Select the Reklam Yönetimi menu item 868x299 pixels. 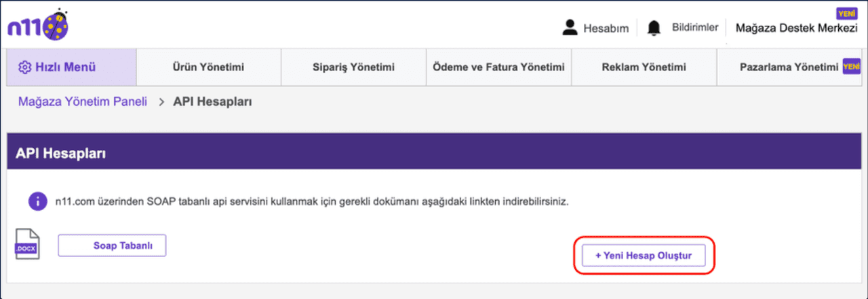click(644, 67)
